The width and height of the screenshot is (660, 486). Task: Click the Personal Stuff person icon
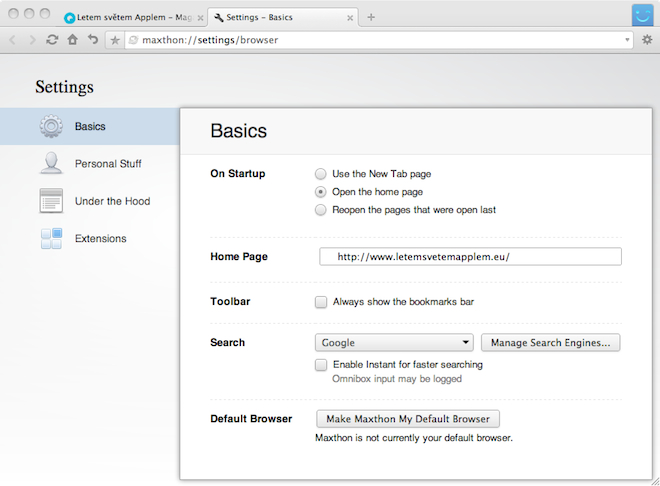tap(51, 163)
